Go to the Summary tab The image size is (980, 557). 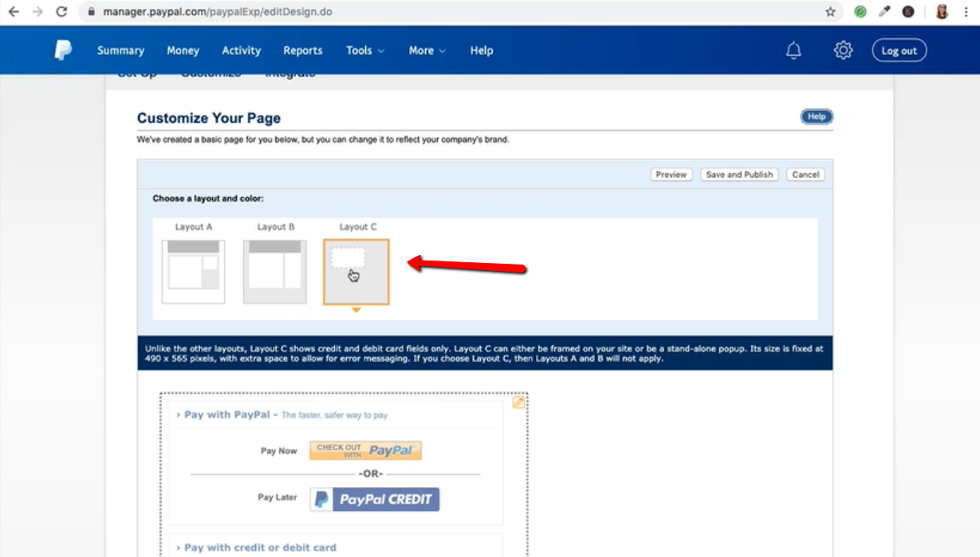120,50
